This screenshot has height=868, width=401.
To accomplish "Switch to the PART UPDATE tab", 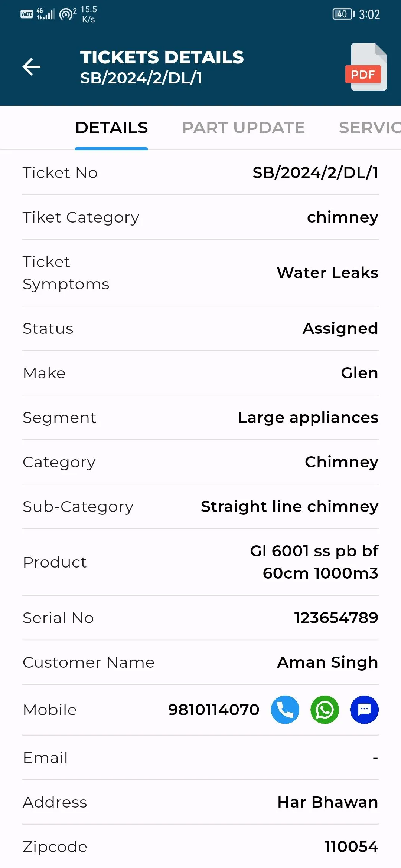I will [243, 128].
